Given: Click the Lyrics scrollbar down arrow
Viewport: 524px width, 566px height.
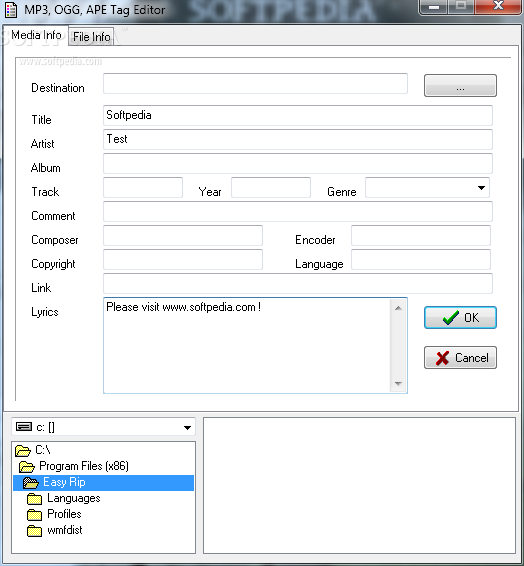Looking at the screenshot, I should point(398,383).
